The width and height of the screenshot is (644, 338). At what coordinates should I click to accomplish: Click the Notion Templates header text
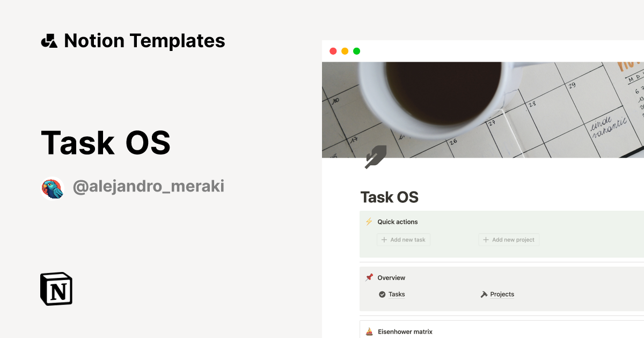[145, 40]
